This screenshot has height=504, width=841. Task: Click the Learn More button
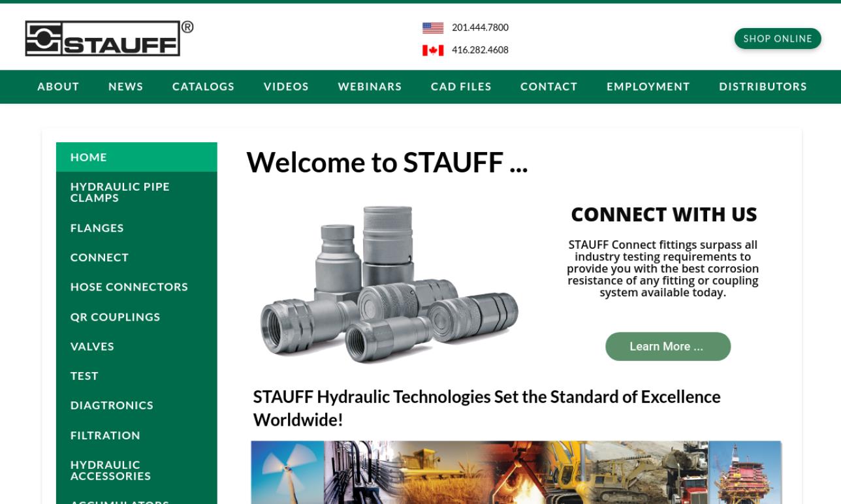pyautogui.click(x=667, y=346)
